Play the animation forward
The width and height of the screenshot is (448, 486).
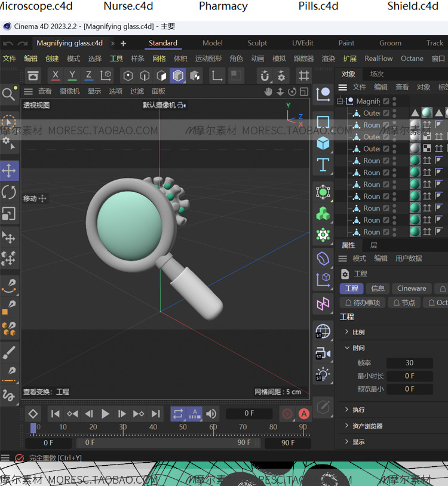(106, 414)
